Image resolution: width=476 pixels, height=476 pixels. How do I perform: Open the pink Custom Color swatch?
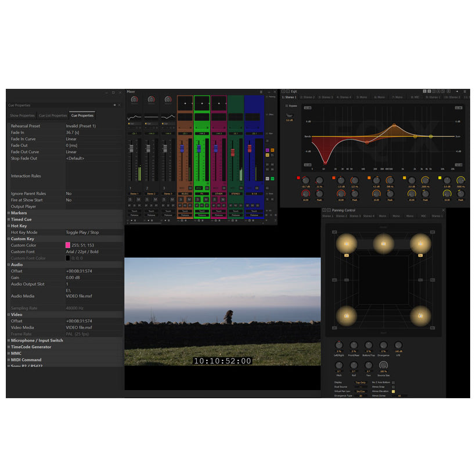68,245
